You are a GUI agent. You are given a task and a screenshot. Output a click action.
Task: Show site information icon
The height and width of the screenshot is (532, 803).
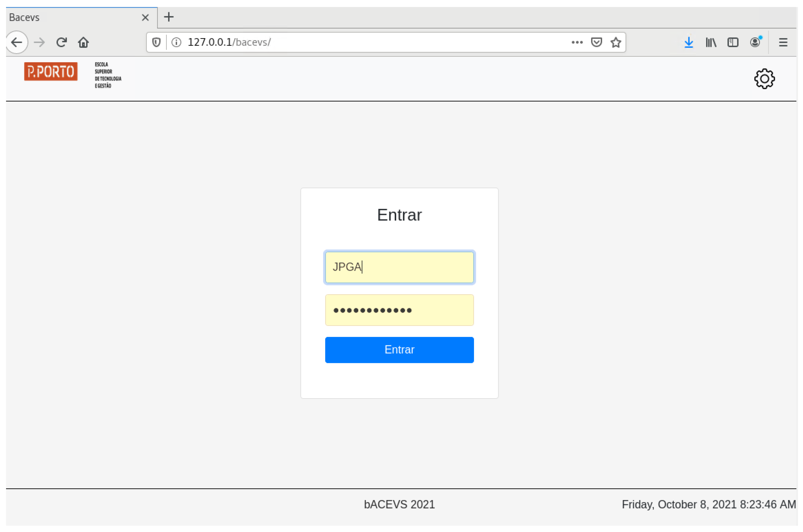click(176, 43)
